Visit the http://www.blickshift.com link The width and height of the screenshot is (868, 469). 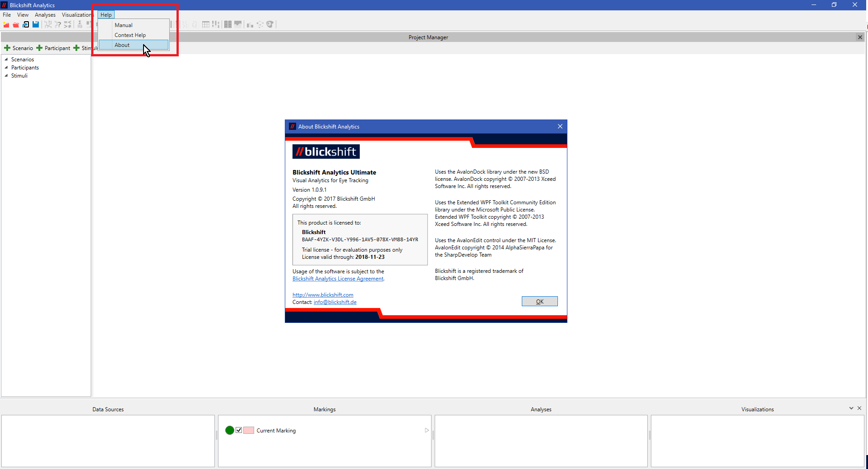pyautogui.click(x=323, y=295)
